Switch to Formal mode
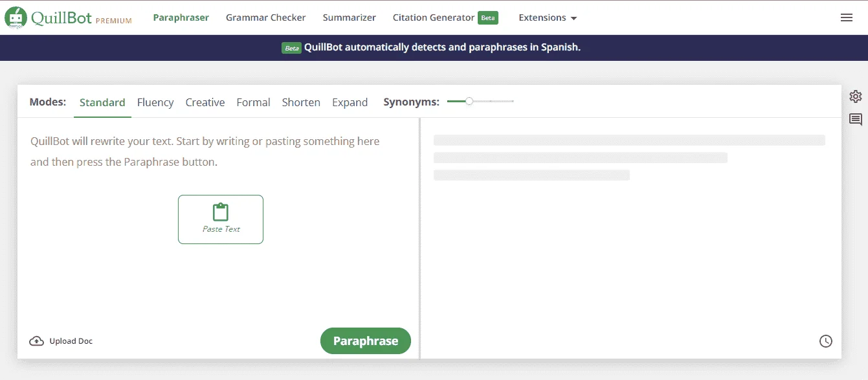 (253, 102)
